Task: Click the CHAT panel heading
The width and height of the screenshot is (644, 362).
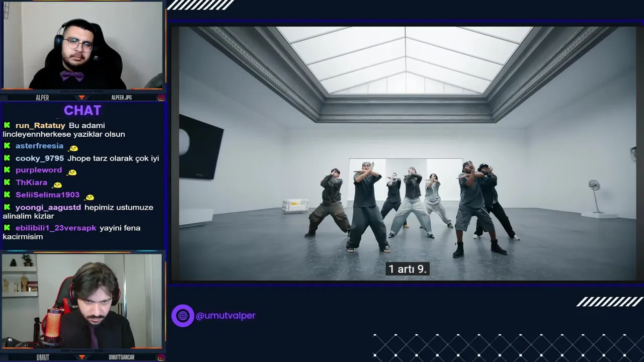Action: 83,111
